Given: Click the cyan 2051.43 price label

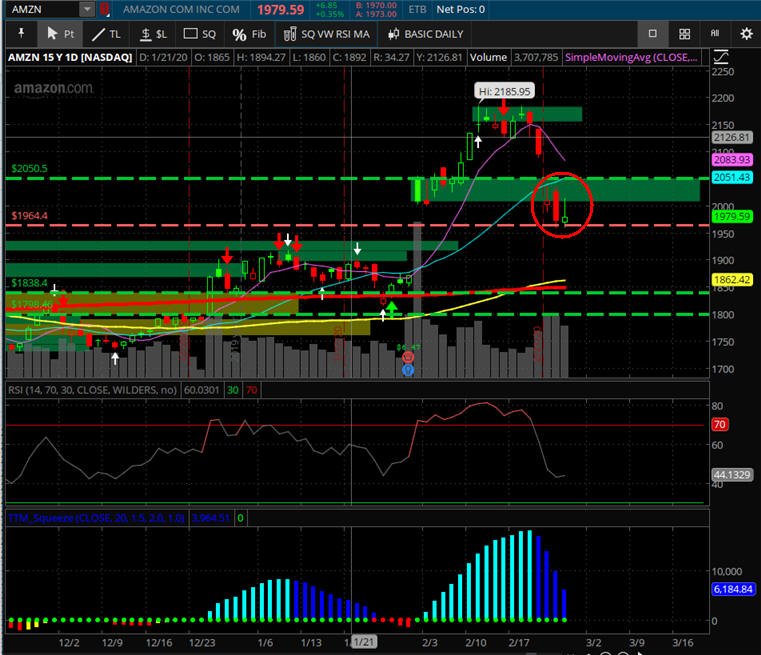Looking at the screenshot, I should click(732, 178).
